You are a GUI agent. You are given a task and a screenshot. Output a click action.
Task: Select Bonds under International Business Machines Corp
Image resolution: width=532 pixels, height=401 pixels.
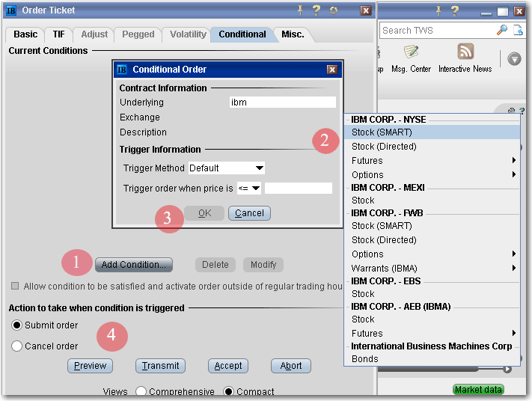coord(432,359)
